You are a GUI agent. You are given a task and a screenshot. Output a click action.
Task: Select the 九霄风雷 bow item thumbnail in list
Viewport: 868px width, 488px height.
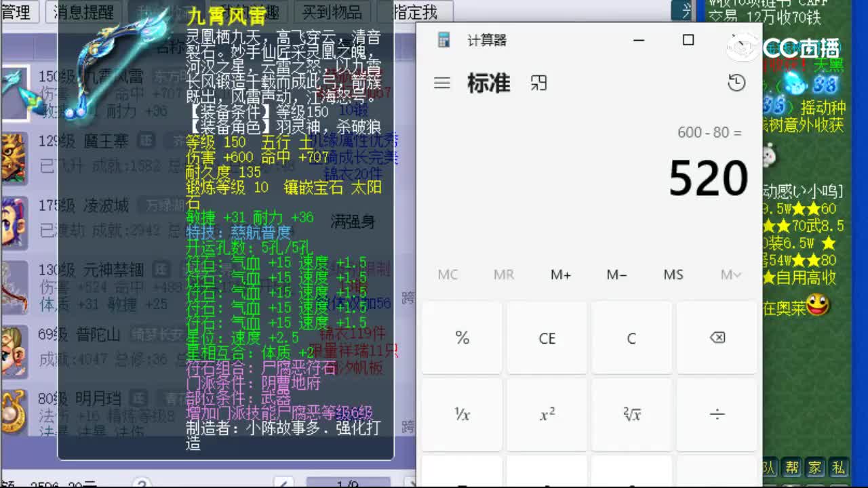15,93
